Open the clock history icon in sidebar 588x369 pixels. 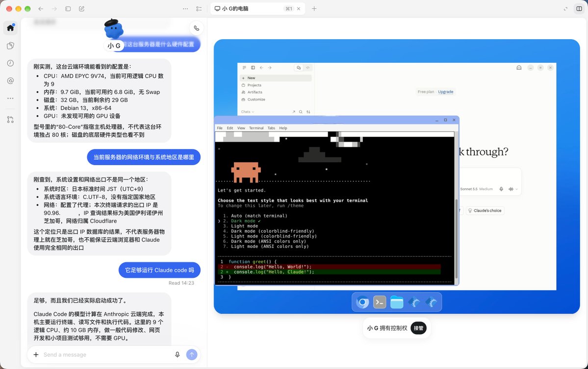[x=10, y=63]
